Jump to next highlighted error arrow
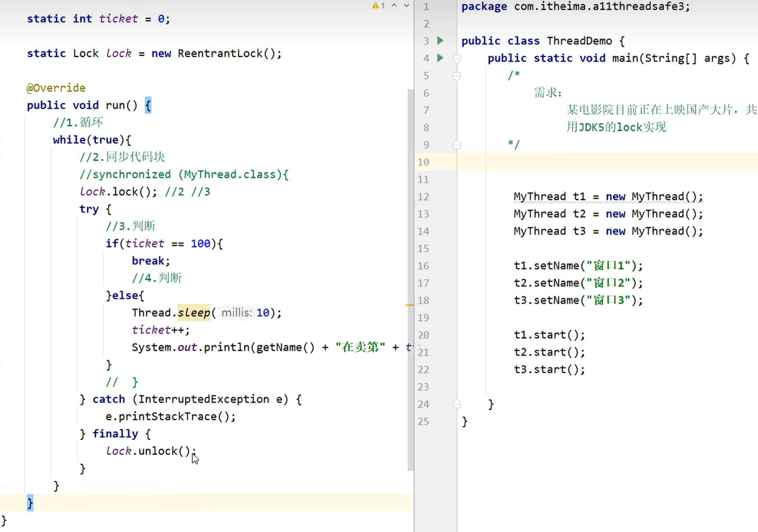758x532 pixels. click(x=407, y=6)
